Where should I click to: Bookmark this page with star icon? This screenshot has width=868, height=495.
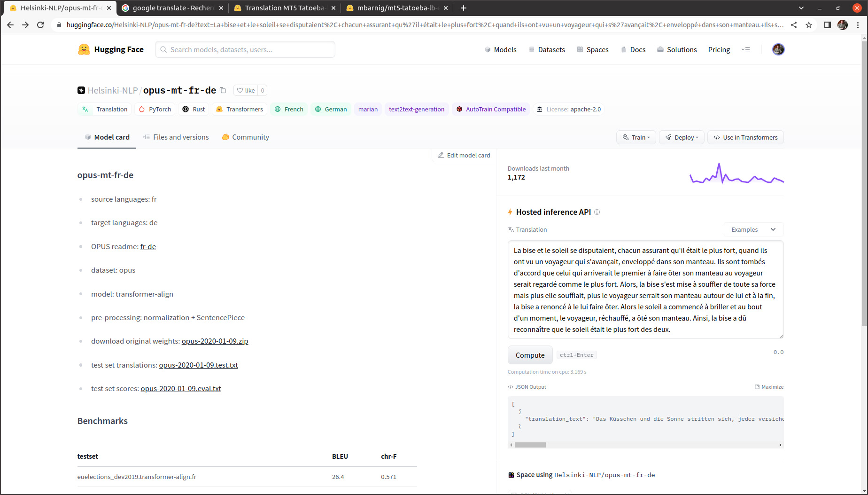coord(809,25)
